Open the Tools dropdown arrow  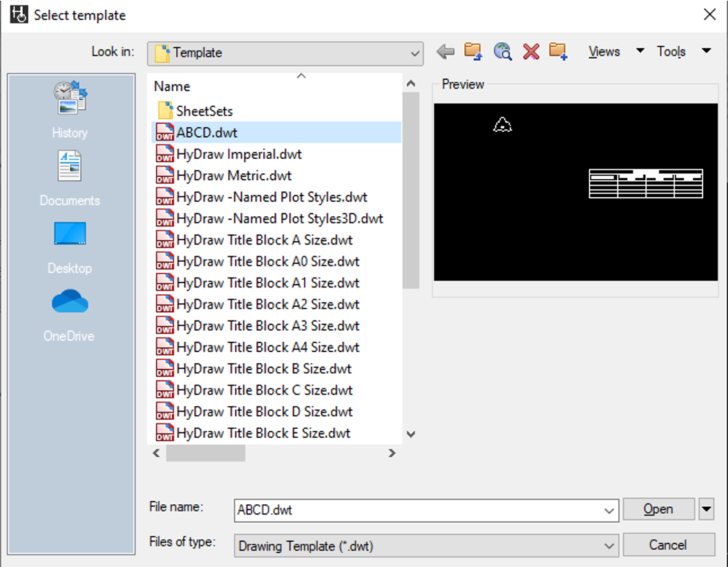(x=707, y=50)
